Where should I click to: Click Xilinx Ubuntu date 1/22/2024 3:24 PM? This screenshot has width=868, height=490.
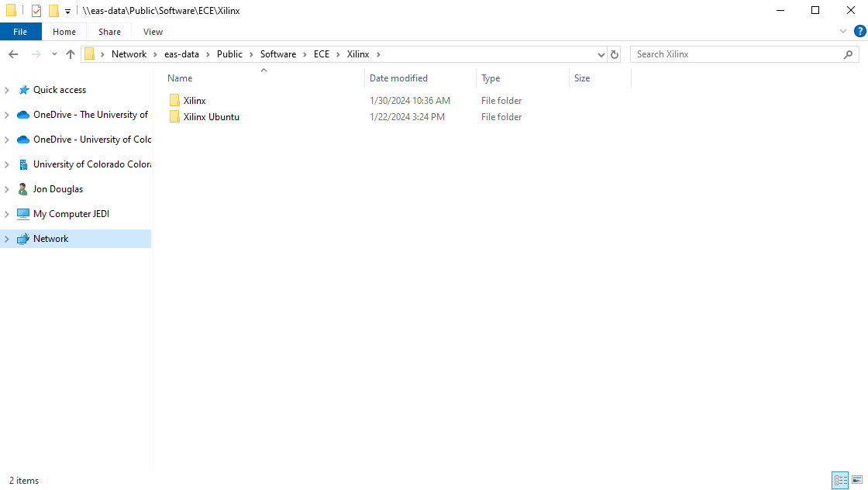408,117
